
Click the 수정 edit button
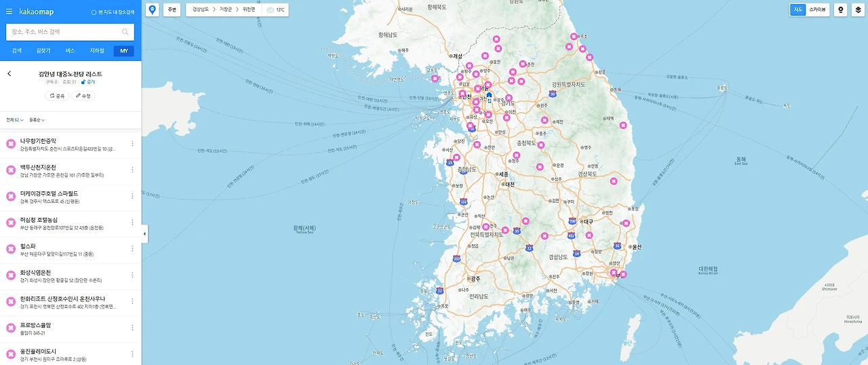tap(83, 96)
